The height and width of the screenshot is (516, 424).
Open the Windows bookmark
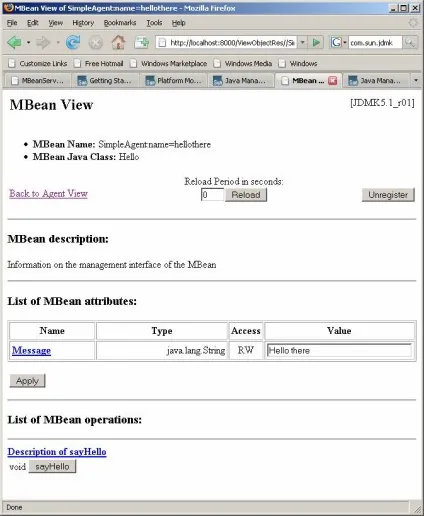click(x=298, y=63)
